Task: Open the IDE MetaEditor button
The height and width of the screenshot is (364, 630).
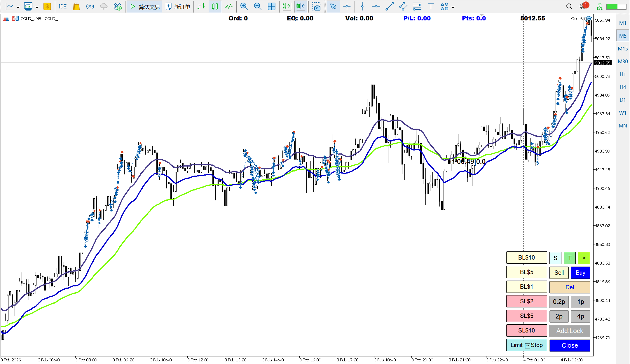Action: coord(62,6)
